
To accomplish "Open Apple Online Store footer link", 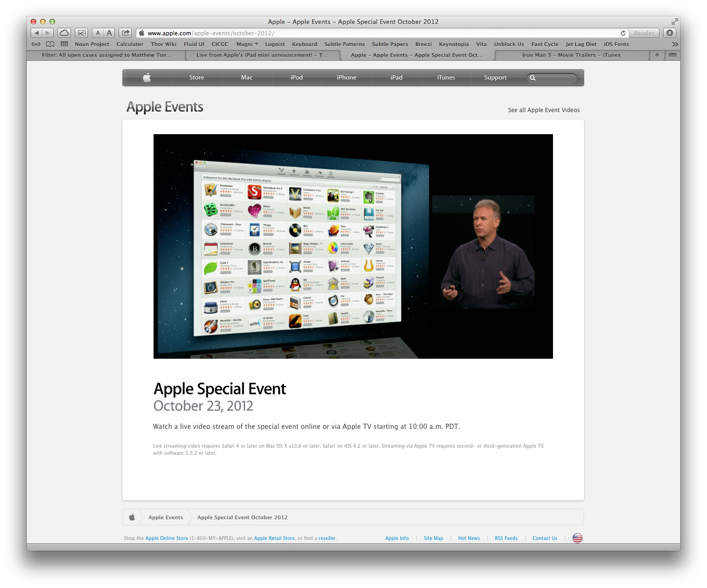I will pyautogui.click(x=167, y=538).
